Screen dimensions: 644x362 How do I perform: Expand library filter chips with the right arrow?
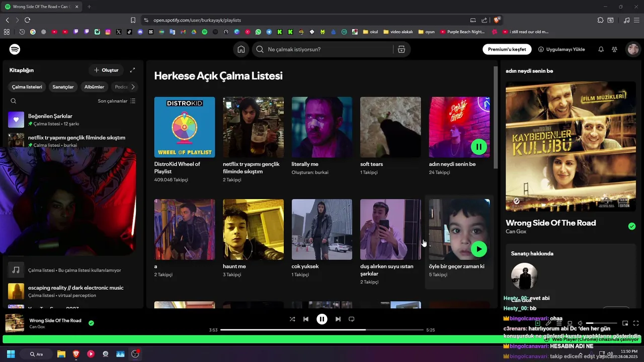tap(133, 87)
